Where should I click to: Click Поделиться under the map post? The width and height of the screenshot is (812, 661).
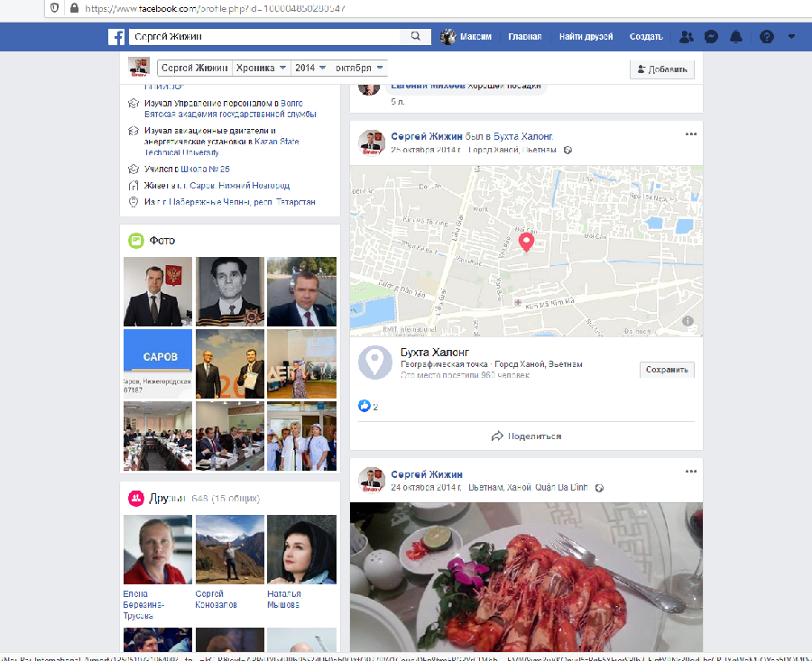[526, 436]
